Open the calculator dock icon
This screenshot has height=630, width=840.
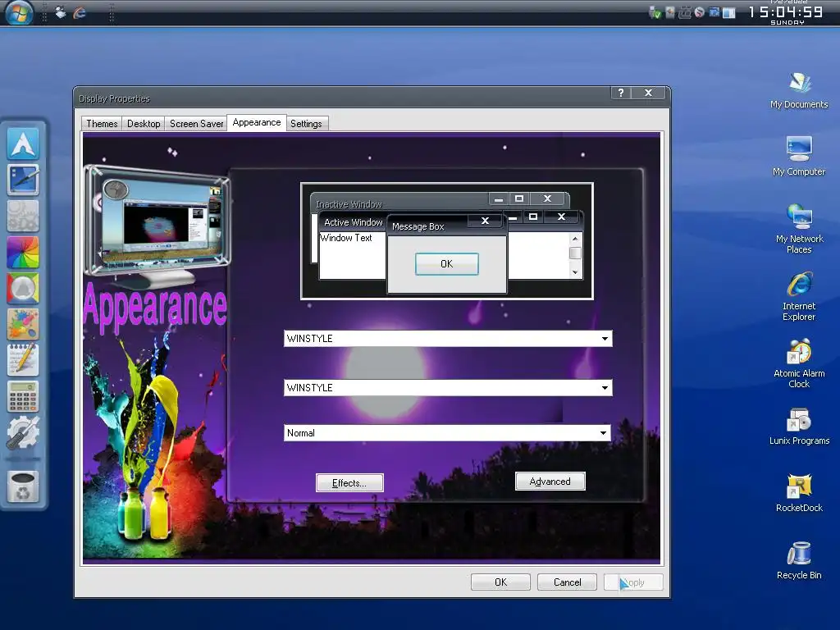pyautogui.click(x=22, y=396)
